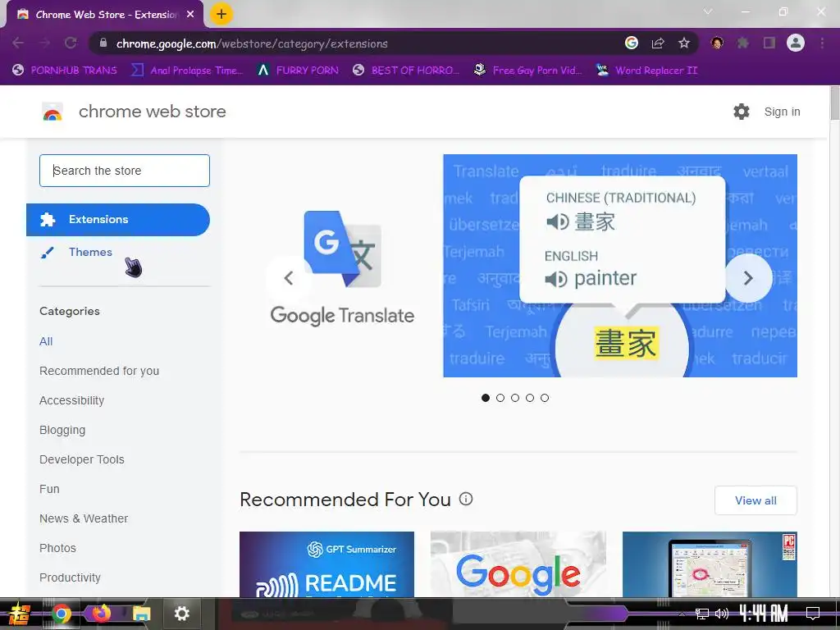Open Recommended for you category

(99, 371)
